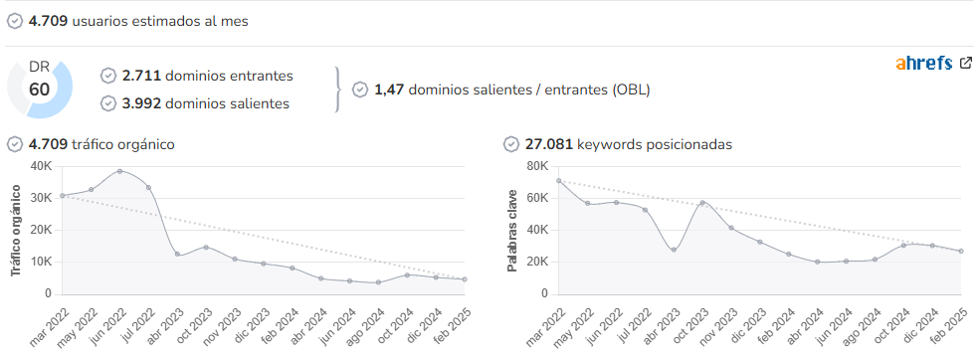
Task: Click the 80K label on keywords axis
Action: [x=537, y=166]
